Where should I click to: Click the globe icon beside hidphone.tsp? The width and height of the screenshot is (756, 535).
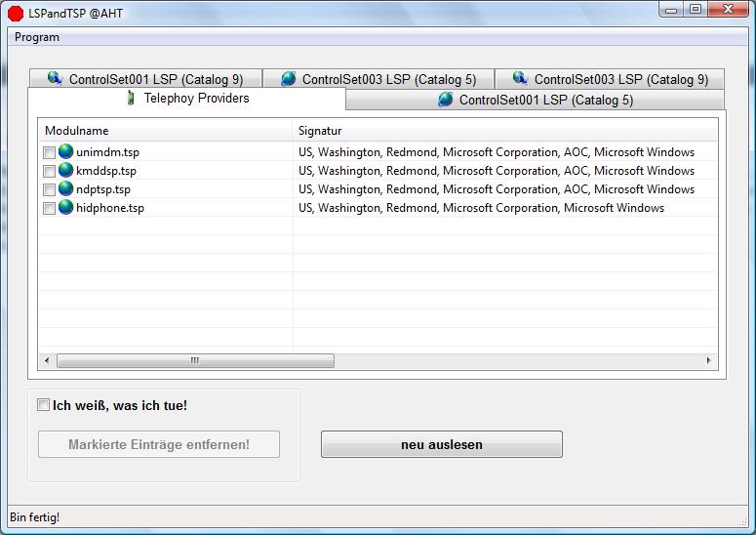(x=65, y=207)
